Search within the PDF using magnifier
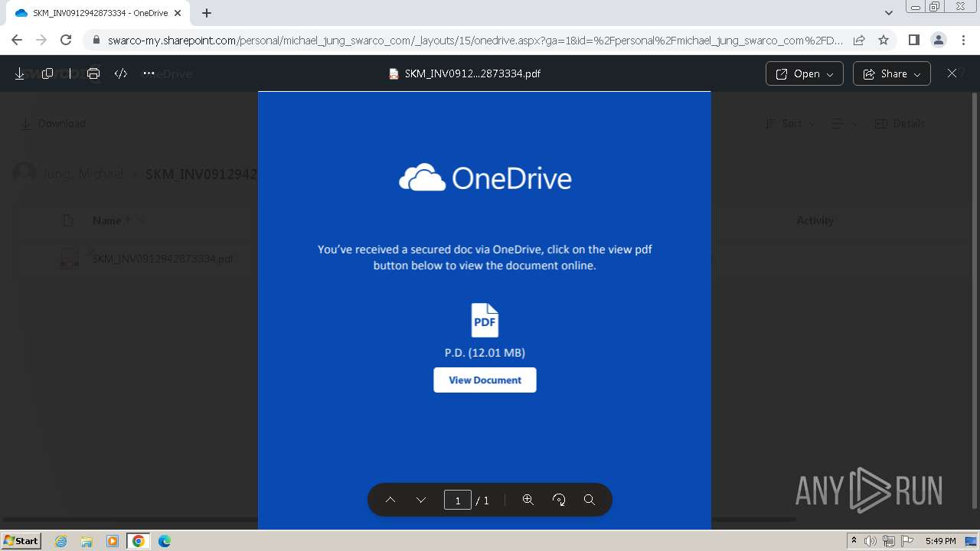 pos(590,500)
